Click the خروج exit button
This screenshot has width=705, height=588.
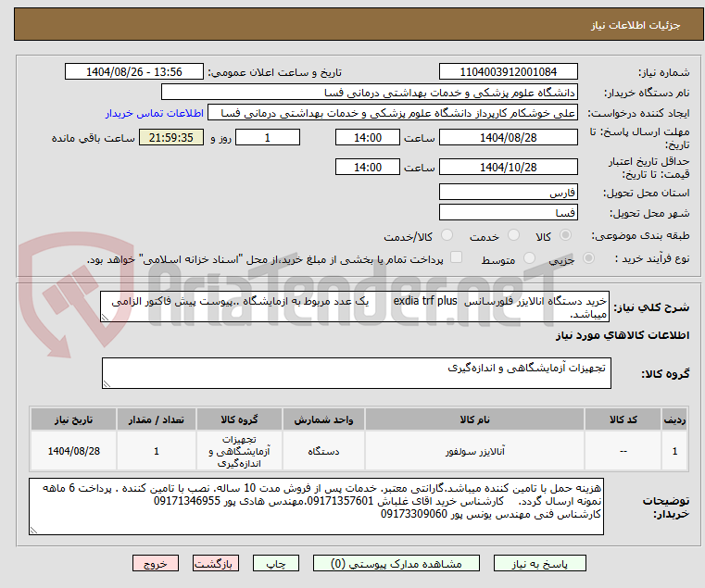click(156, 563)
